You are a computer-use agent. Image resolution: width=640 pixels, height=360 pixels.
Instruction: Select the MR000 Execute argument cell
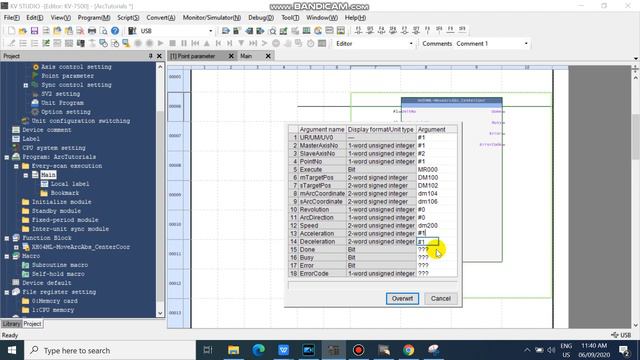coord(436,169)
